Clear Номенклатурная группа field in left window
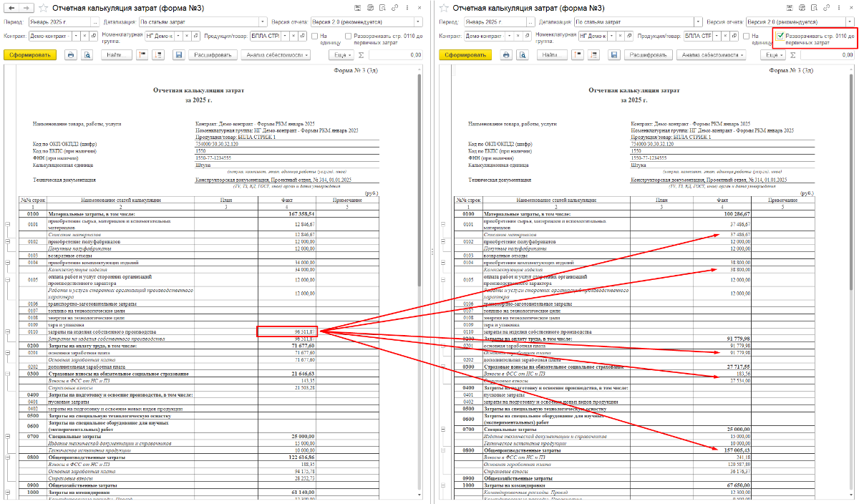 point(187,36)
